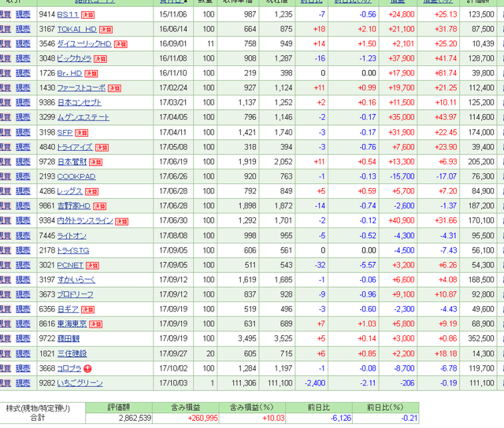This screenshot has height=428, width=504.
Task: Open the すかいらーく stock link
Action: (x=76, y=280)
